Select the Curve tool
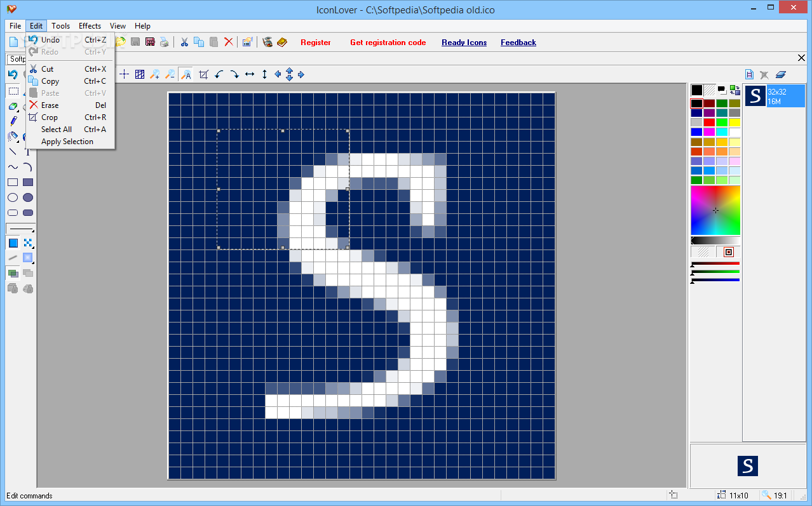This screenshot has height=506, width=812. pos(13,167)
